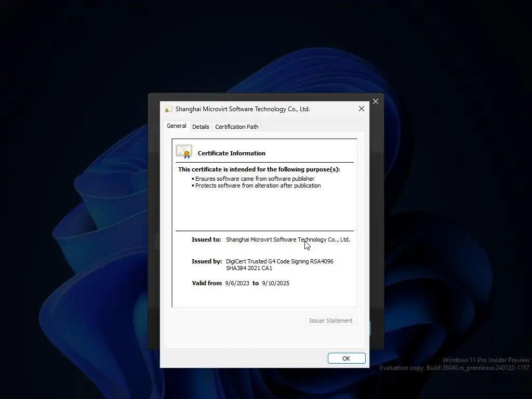Viewport: 532px width, 399px height.
Task: Click the Issued to company name
Action: click(288, 240)
